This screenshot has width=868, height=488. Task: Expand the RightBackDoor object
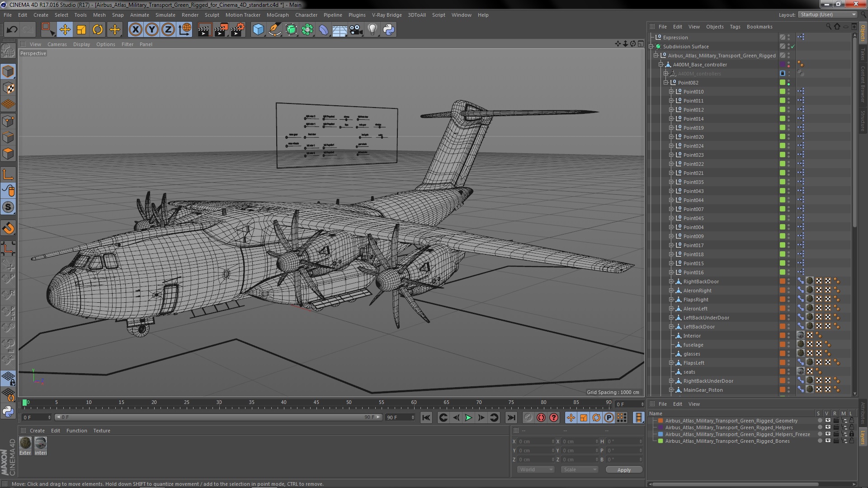coord(671,282)
